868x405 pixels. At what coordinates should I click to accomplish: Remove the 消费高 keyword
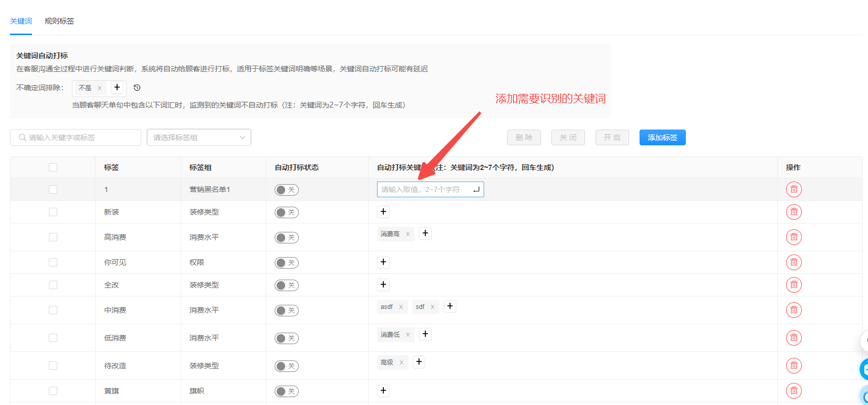(408, 234)
